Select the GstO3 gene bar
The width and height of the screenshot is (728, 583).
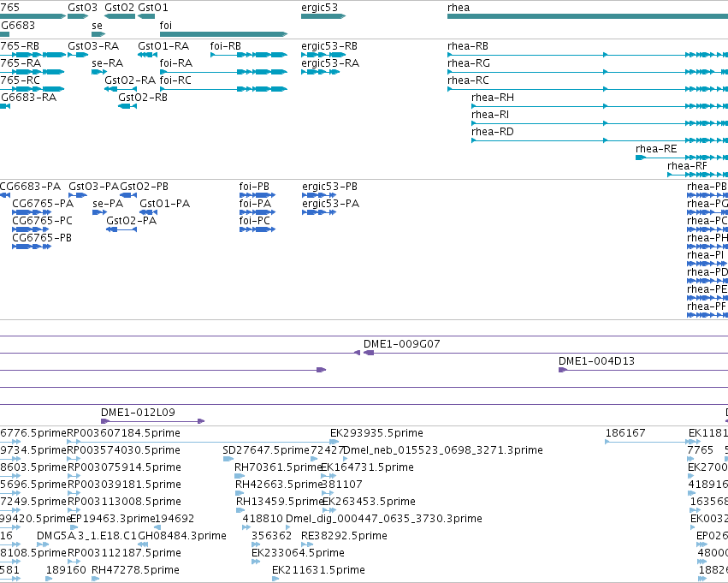coord(78,16)
